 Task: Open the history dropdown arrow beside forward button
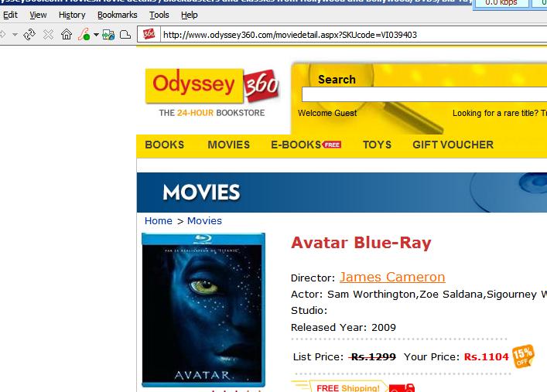pos(15,35)
